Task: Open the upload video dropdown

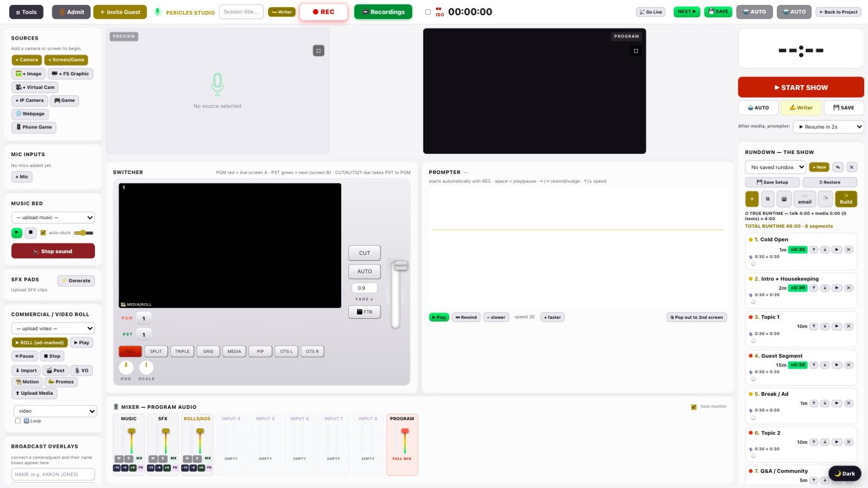Action: pos(53,329)
